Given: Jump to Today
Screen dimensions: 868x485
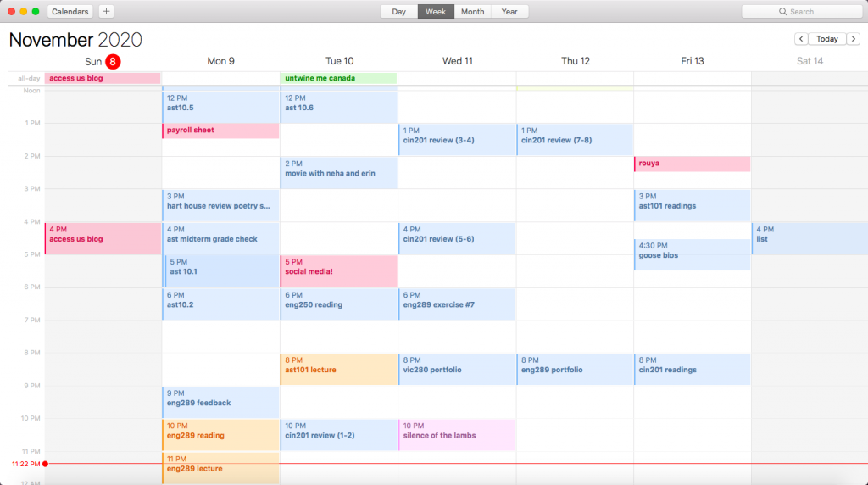Looking at the screenshot, I should click(x=826, y=39).
